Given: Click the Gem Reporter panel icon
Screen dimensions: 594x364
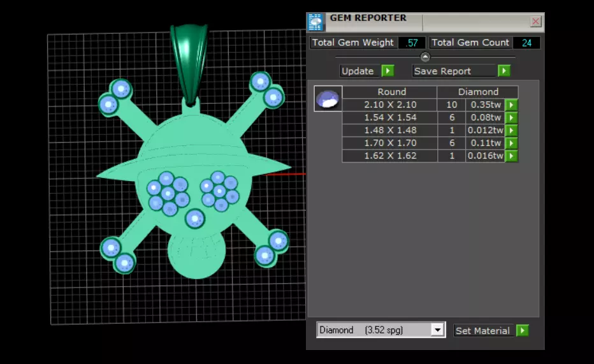Looking at the screenshot, I should (x=315, y=22).
